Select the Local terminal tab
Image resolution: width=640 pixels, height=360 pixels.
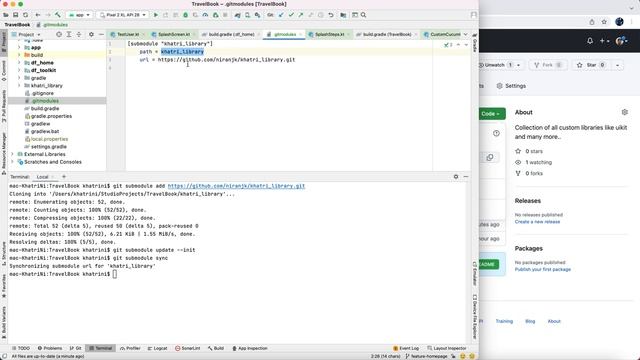coord(42,177)
